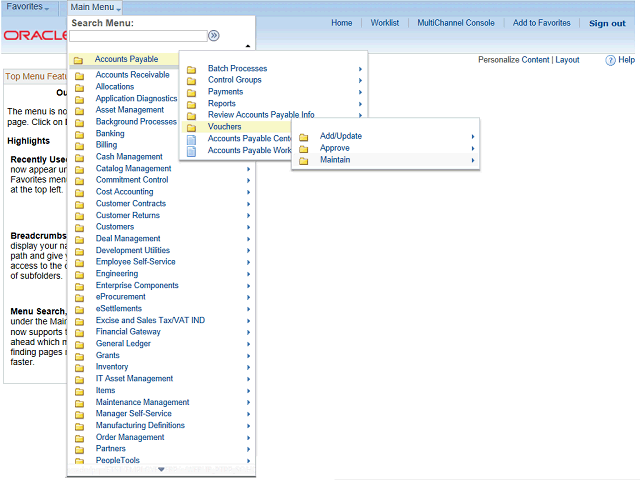The width and height of the screenshot is (640, 480).
Task: Click the folder icon beside Add/Update
Action: click(x=303, y=137)
